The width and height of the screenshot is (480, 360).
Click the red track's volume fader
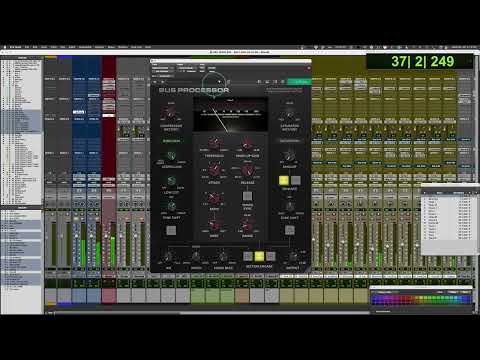point(106,235)
